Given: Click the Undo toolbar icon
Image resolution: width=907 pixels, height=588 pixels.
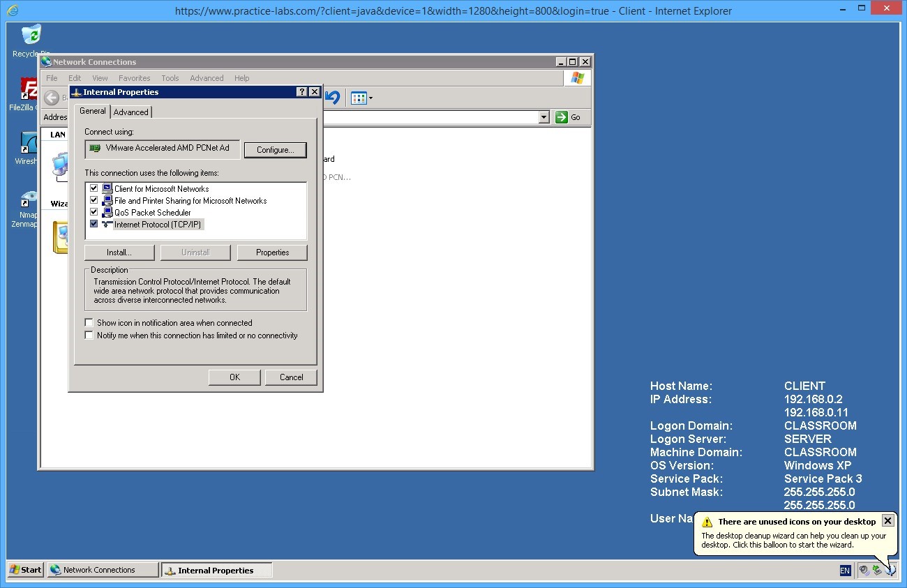Looking at the screenshot, I should 333,98.
